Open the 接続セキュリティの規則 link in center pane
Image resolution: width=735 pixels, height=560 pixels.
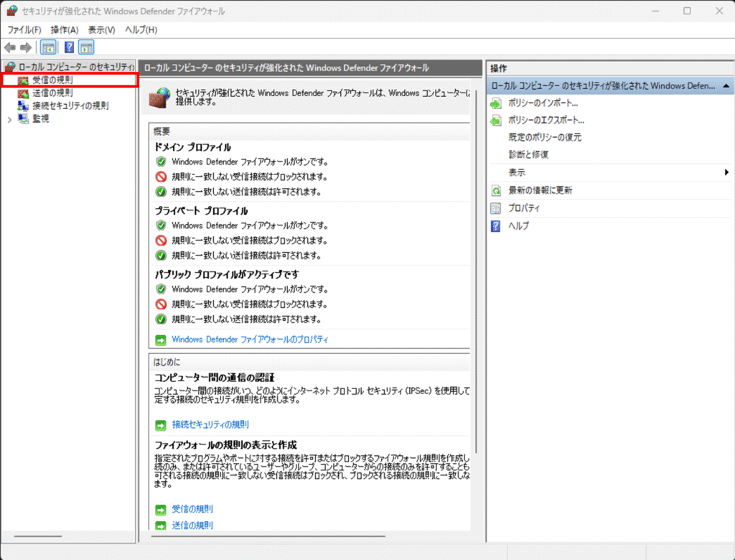[210, 425]
